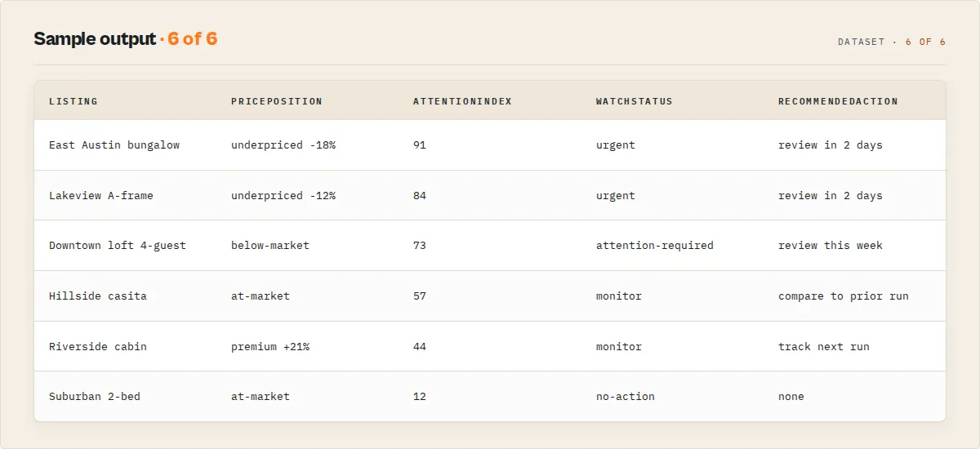Select the 'Riverside cabin' listing cell
Viewport: 980px width, 449px height.
98,347
